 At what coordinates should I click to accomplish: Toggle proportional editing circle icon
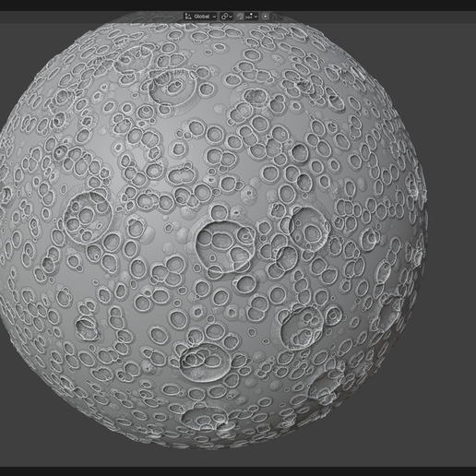point(265,17)
